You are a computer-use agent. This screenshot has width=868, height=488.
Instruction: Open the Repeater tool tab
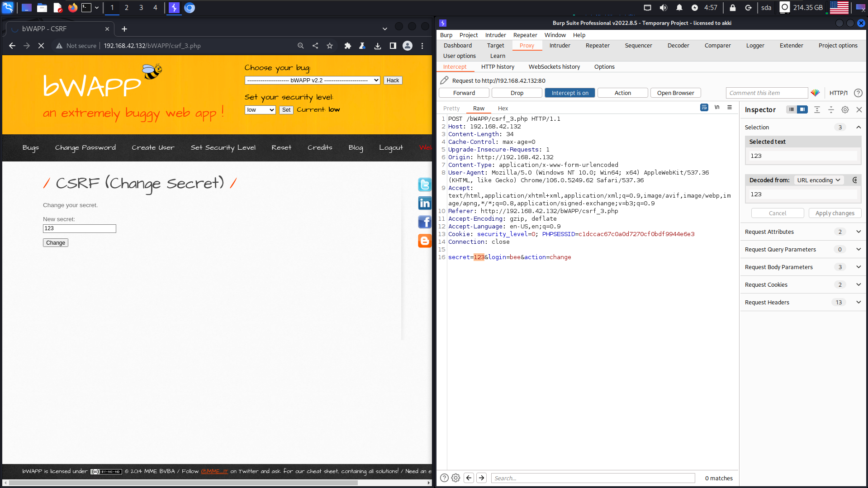coord(597,45)
